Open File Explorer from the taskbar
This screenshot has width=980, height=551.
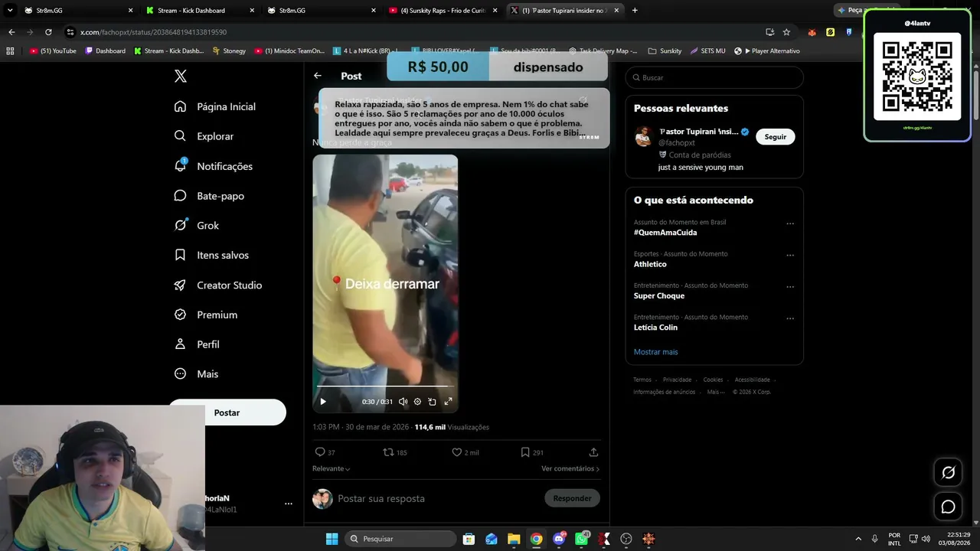(x=514, y=539)
